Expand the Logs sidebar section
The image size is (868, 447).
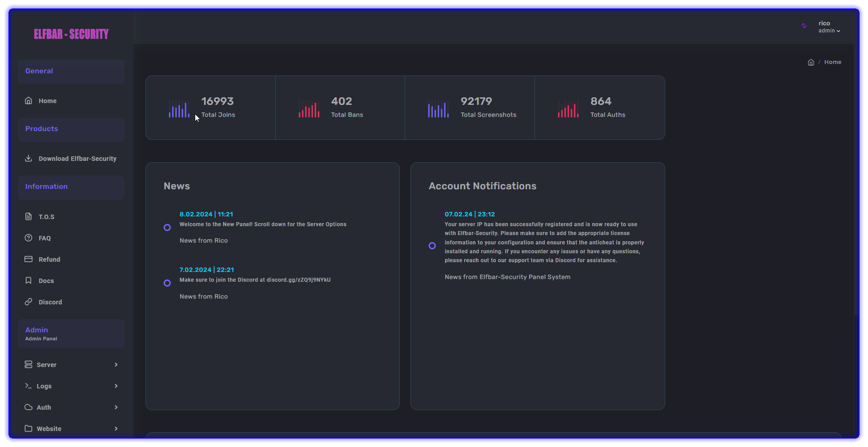coord(71,386)
